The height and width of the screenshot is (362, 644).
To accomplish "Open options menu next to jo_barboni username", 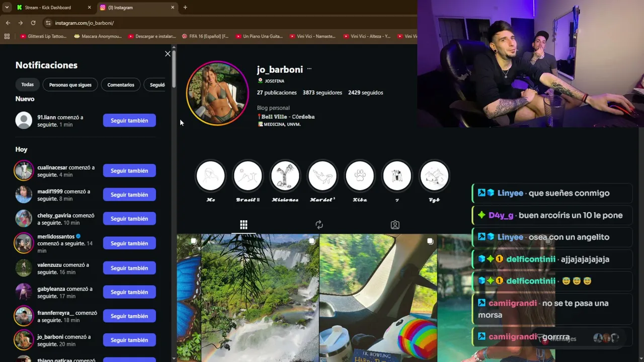I will 309,69.
